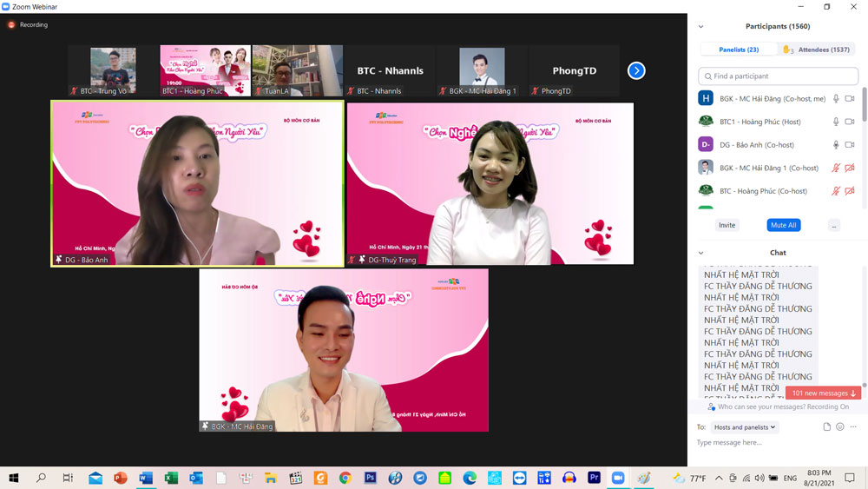Show next video thumbnails with arrow
Viewport: 868px width, 489px height.
pos(636,70)
